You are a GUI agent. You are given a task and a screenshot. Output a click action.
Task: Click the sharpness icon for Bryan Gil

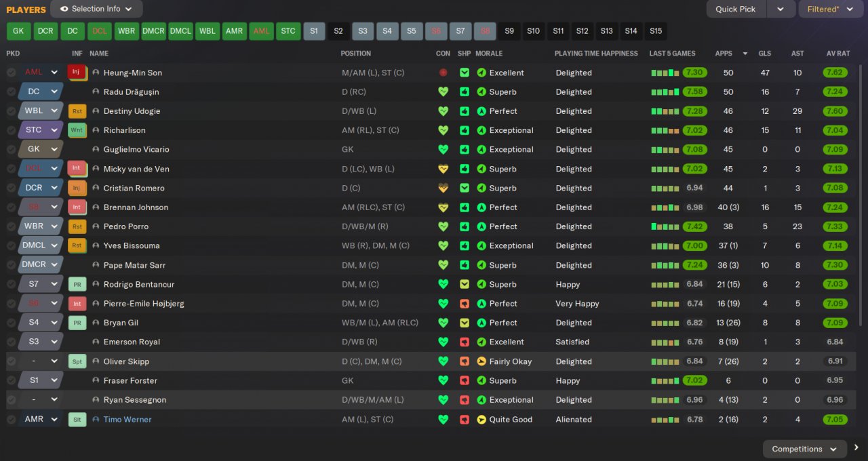click(x=465, y=323)
